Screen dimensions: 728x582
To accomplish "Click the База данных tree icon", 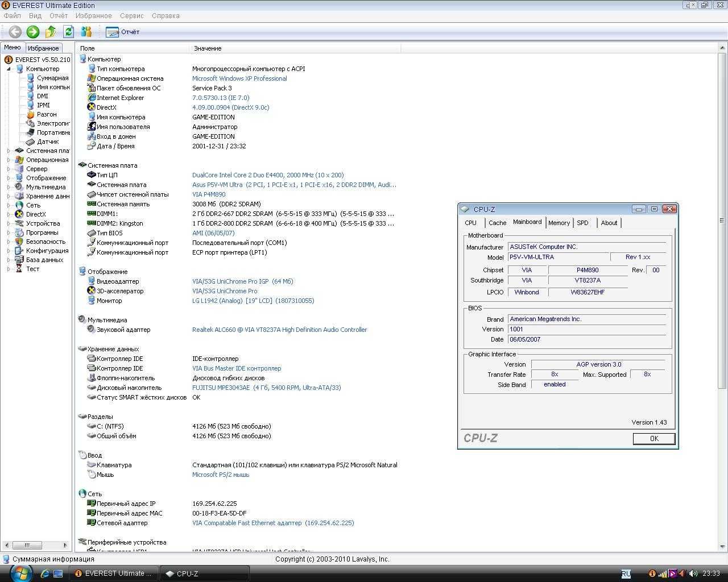I will (19, 260).
